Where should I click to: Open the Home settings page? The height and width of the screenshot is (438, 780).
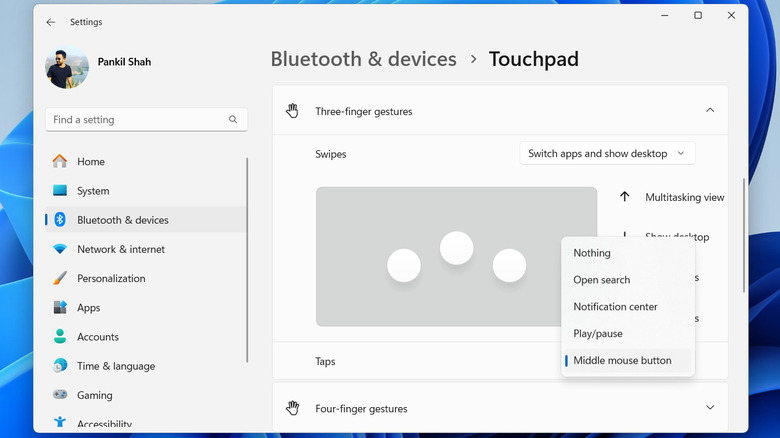pyautogui.click(x=90, y=162)
